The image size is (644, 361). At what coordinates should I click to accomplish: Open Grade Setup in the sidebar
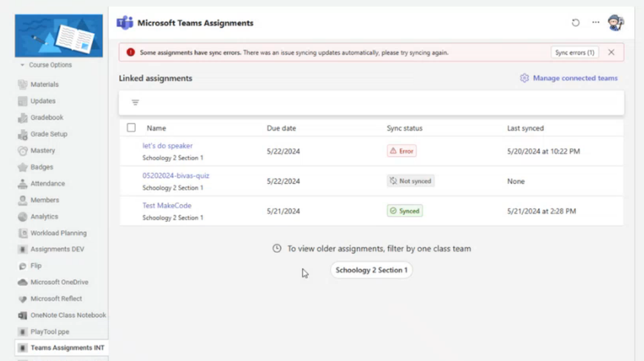pyautogui.click(x=48, y=134)
